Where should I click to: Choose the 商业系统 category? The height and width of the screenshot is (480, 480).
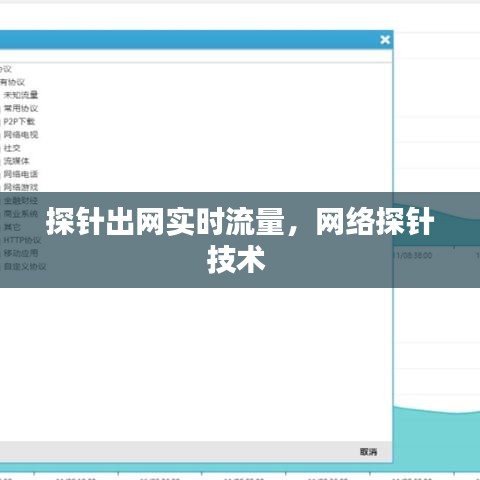(x=21, y=214)
